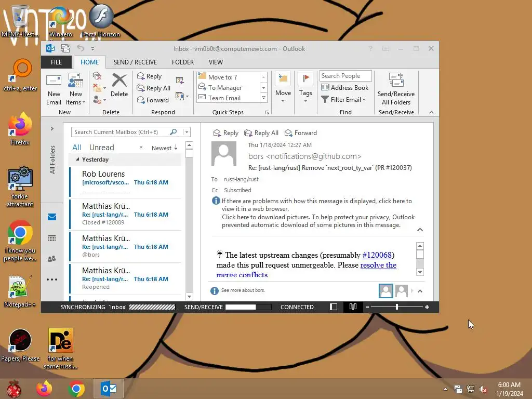This screenshot has width=532, height=399.
Task: Open the email previewing 'Reopened'
Action: tap(125, 279)
